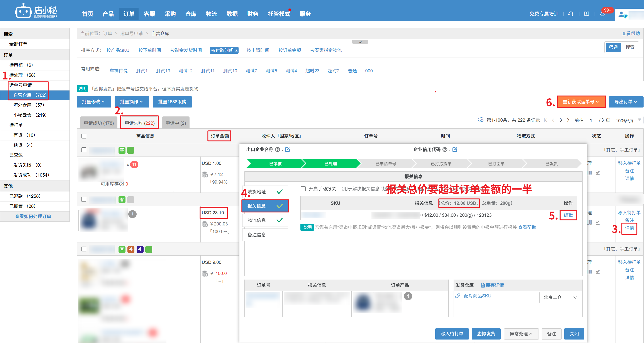Viewport: 644px width, 343px height.
Task: Click the 库存详情 document icon
Action: coord(483,285)
